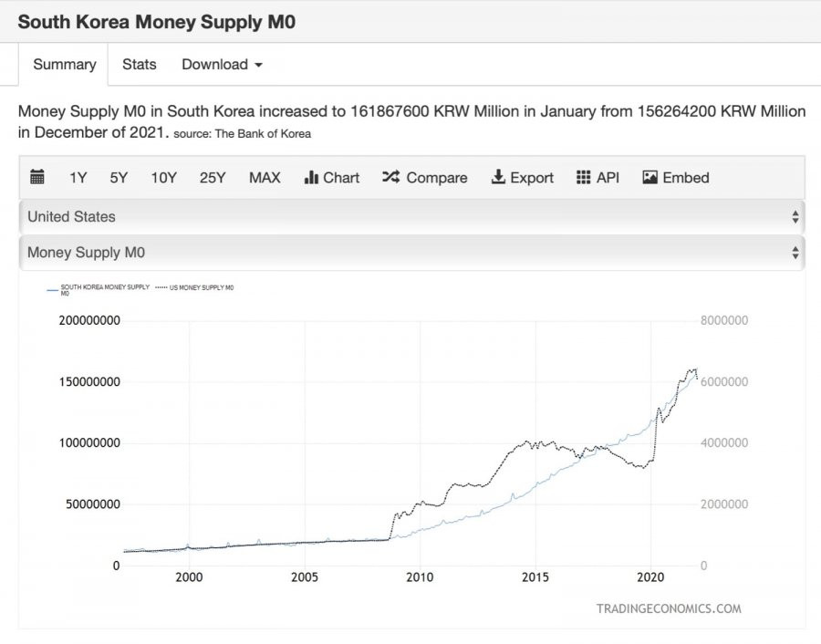
Task: Select the 10Y time range
Action: [164, 178]
